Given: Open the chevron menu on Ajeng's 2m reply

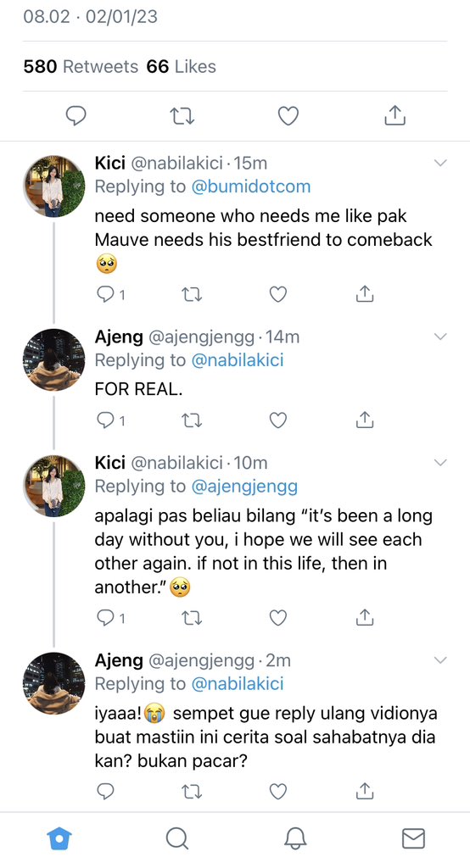Looking at the screenshot, I should (x=440, y=659).
